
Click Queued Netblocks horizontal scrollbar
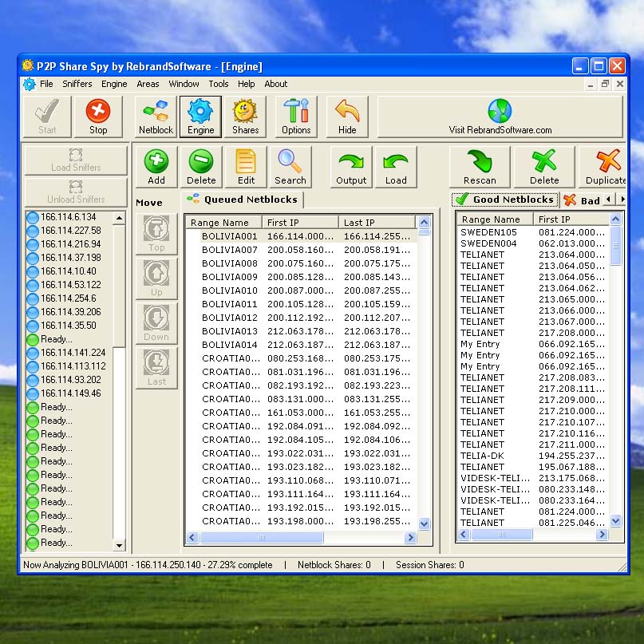point(295,538)
